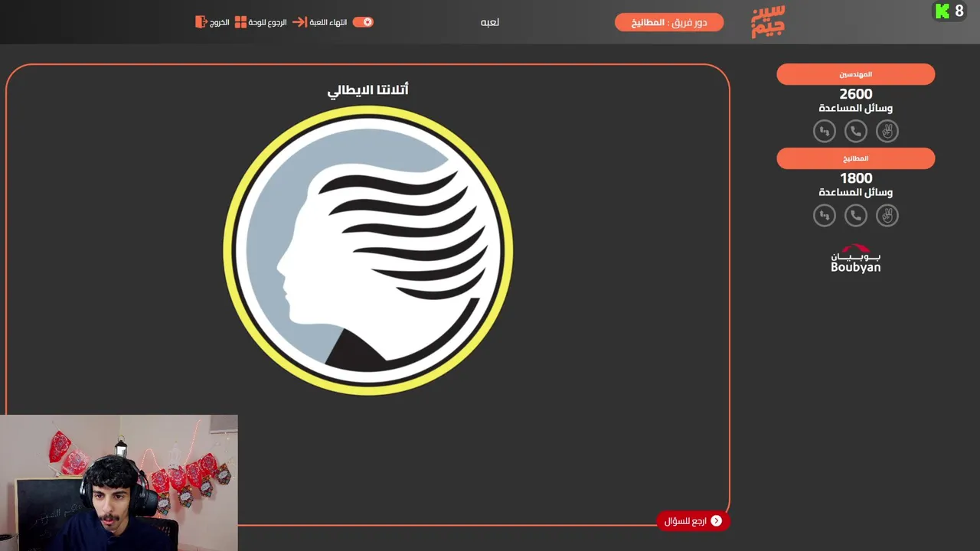Toggle the orange switch in the top bar
980x551 pixels.
click(364, 22)
